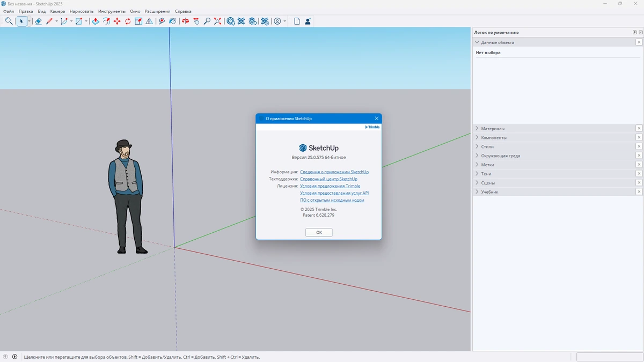Open the Rectangle tool dropdown arrow
The height and width of the screenshot is (362, 644).
pos(86,21)
